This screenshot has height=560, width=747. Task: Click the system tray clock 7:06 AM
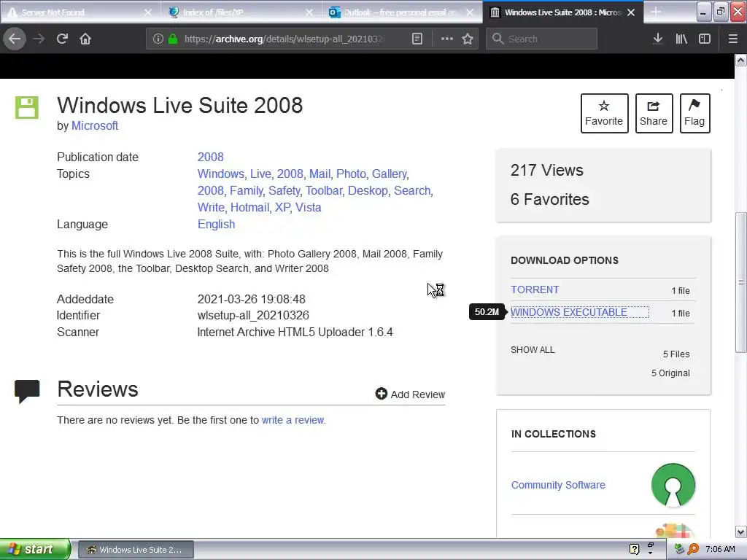click(x=720, y=549)
